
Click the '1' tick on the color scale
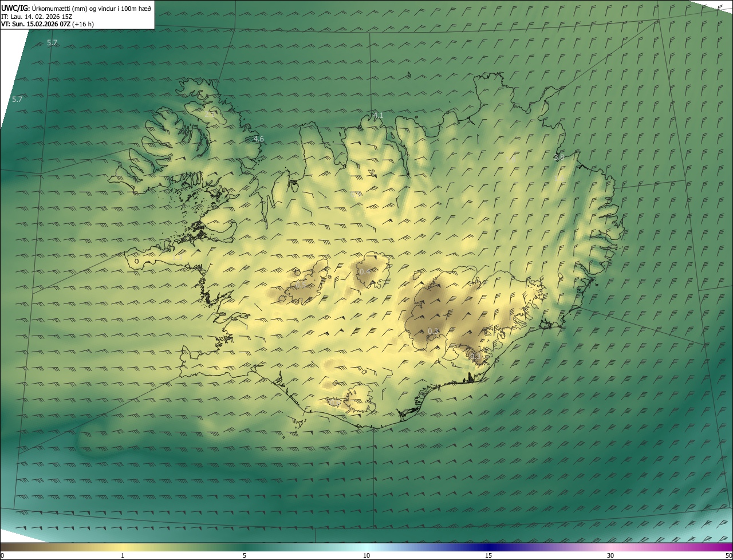[x=123, y=555]
